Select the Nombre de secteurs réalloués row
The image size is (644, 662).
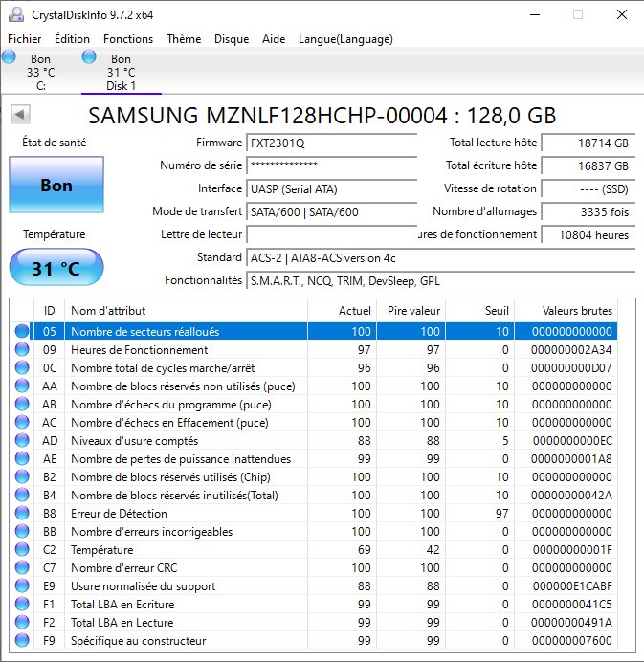pyautogui.click(x=313, y=331)
